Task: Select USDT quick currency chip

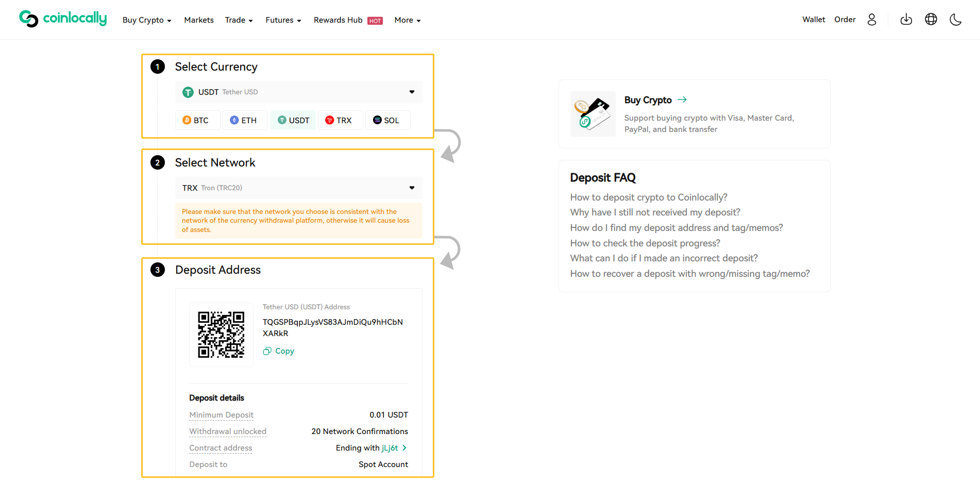Action: coord(293,120)
